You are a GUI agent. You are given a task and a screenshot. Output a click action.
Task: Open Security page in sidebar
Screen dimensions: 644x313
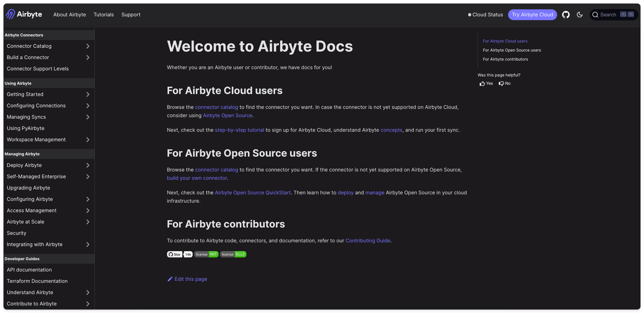[17, 233]
